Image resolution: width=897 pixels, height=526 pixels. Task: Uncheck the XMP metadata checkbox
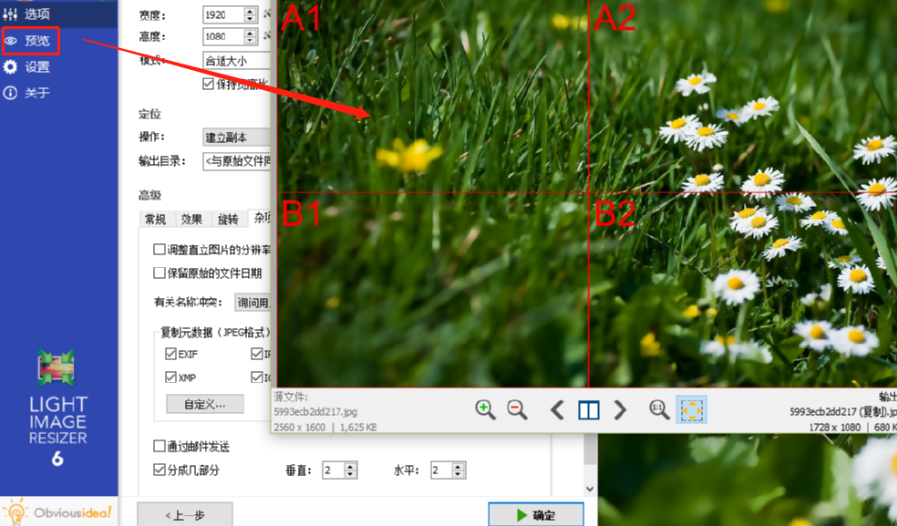(170, 377)
